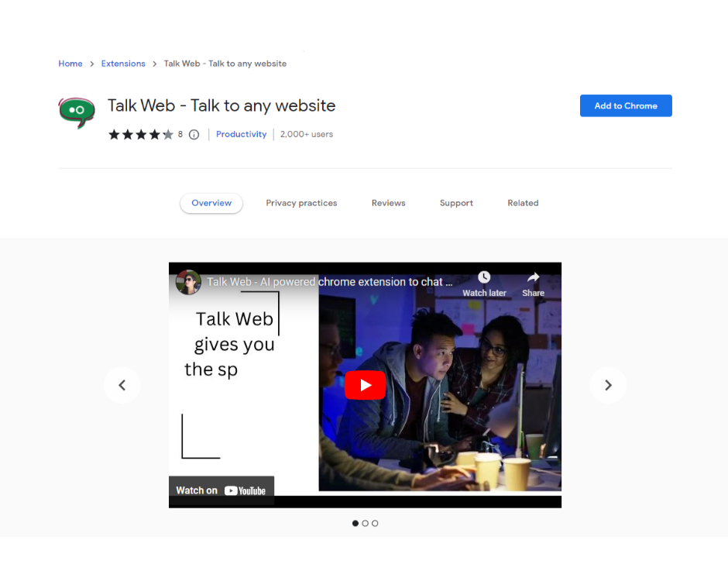The width and height of the screenshot is (728, 581).
Task: Click the '2,000+ users' text
Action: click(307, 134)
